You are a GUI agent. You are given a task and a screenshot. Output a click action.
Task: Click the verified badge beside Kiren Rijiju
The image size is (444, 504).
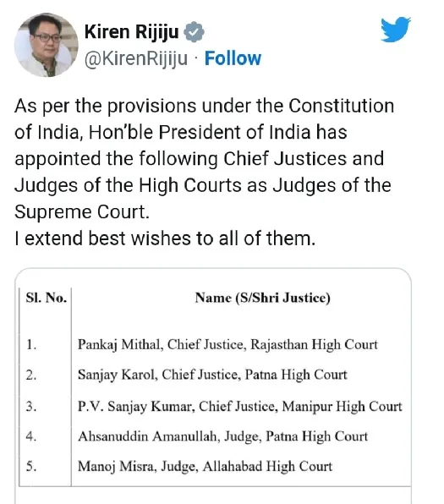pyautogui.click(x=194, y=31)
